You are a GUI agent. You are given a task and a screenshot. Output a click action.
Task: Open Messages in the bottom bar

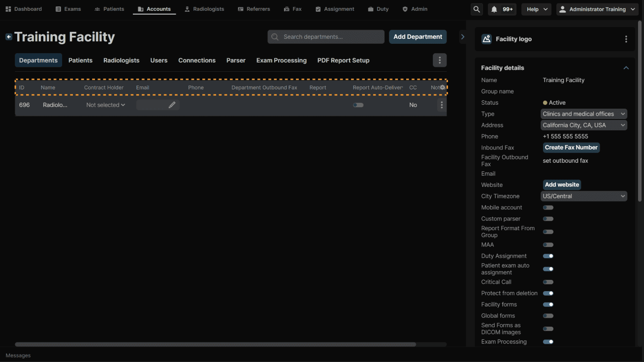pyautogui.click(x=18, y=356)
